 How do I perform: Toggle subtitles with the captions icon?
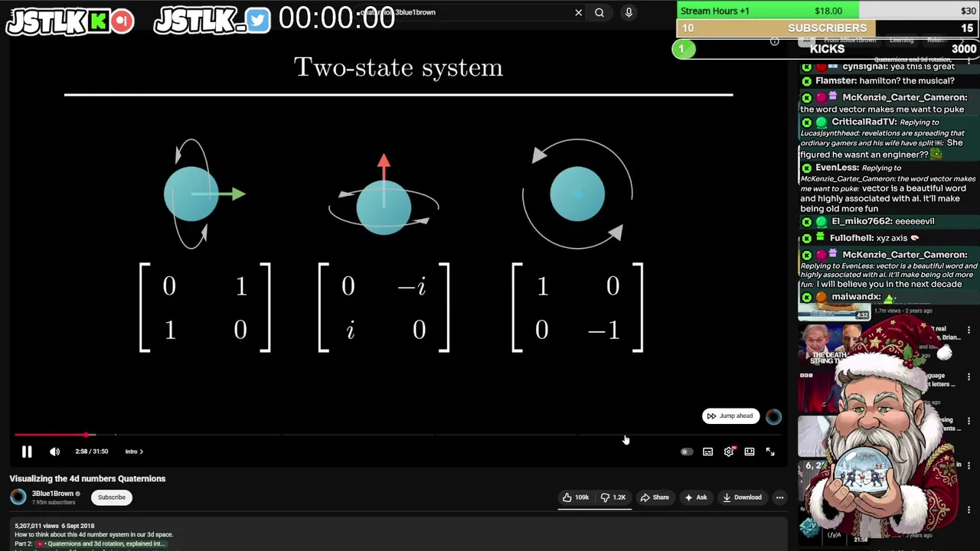[x=707, y=452]
